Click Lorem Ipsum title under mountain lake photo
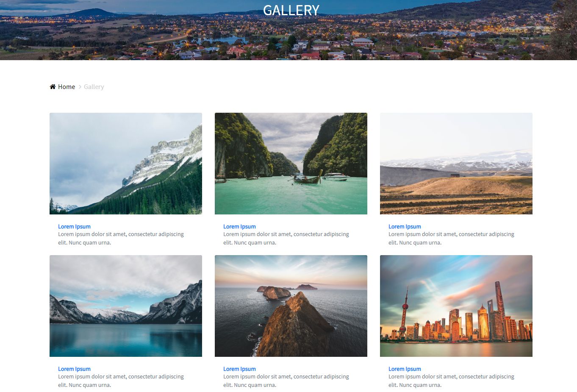577x392 pixels. click(74, 369)
